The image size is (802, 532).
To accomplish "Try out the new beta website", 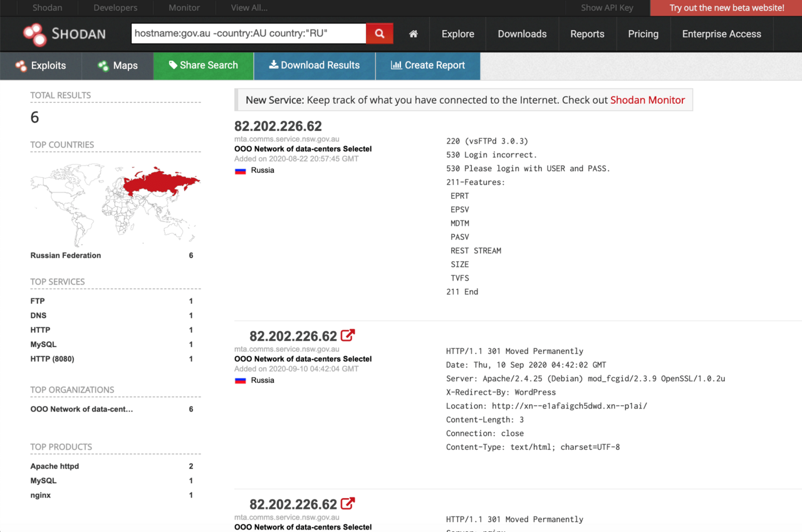I will 726,8.
